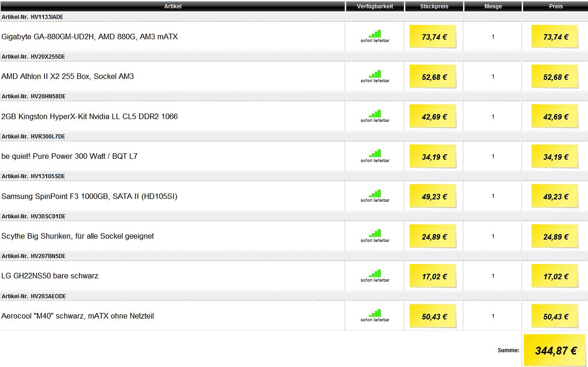Click Artikel-Nr. HV20HN58DE row
This screenshot has height=367, width=588.
pyautogui.click(x=294, y=96)
